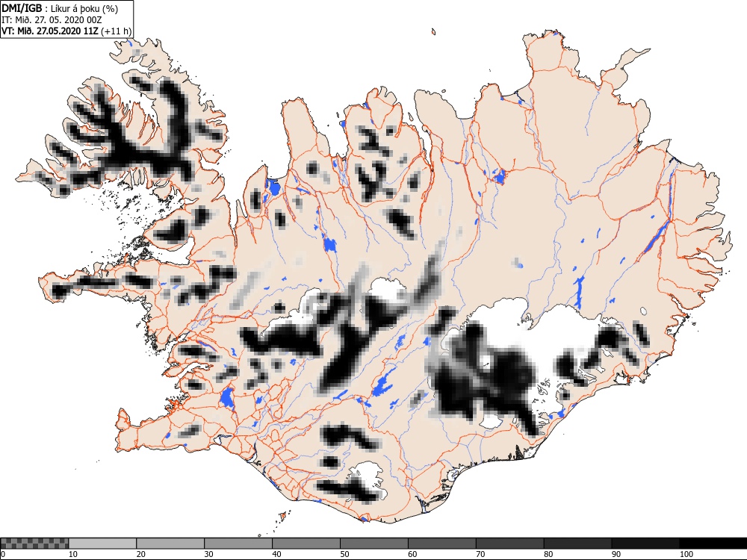Click the '40' scale label
The width and height of the screenshot is (747, 560).
[x=276, y=554]
